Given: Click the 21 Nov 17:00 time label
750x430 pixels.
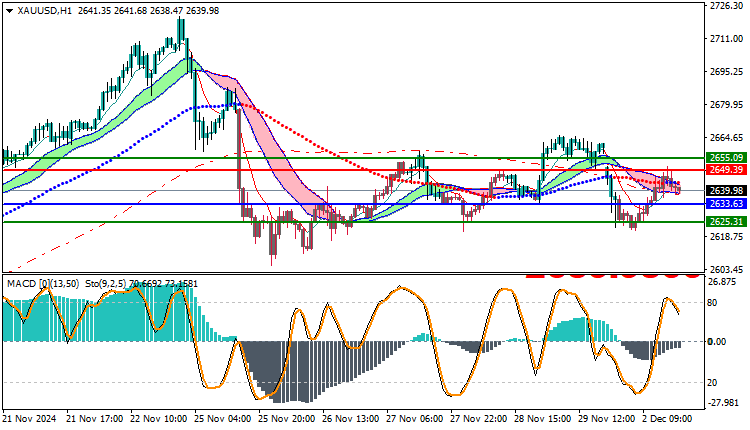Looking at the screenshot, I should pyautogui.click(x=94, y=419).
